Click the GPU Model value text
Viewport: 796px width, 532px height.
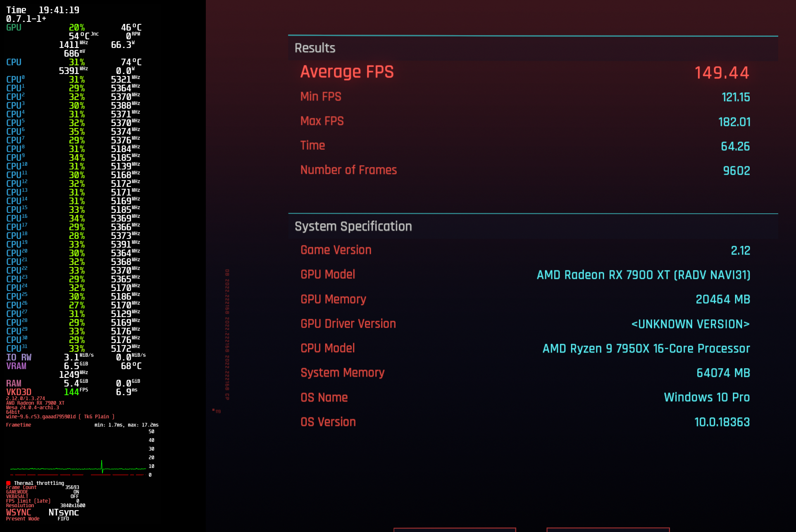(x=643, y=275)
